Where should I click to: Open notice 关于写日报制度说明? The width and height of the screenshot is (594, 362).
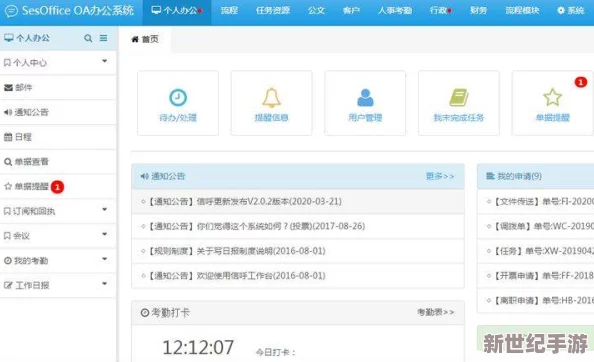point(298,251)
